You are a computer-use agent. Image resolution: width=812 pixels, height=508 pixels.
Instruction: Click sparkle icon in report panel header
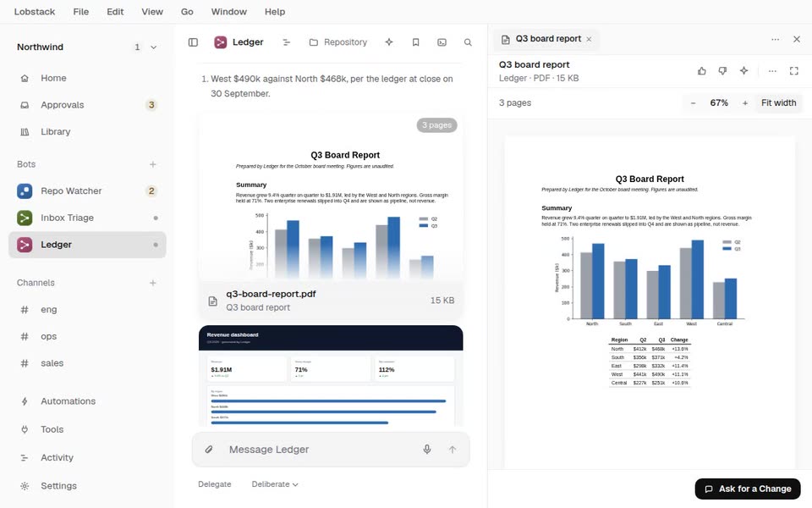[x=743, y=70]
